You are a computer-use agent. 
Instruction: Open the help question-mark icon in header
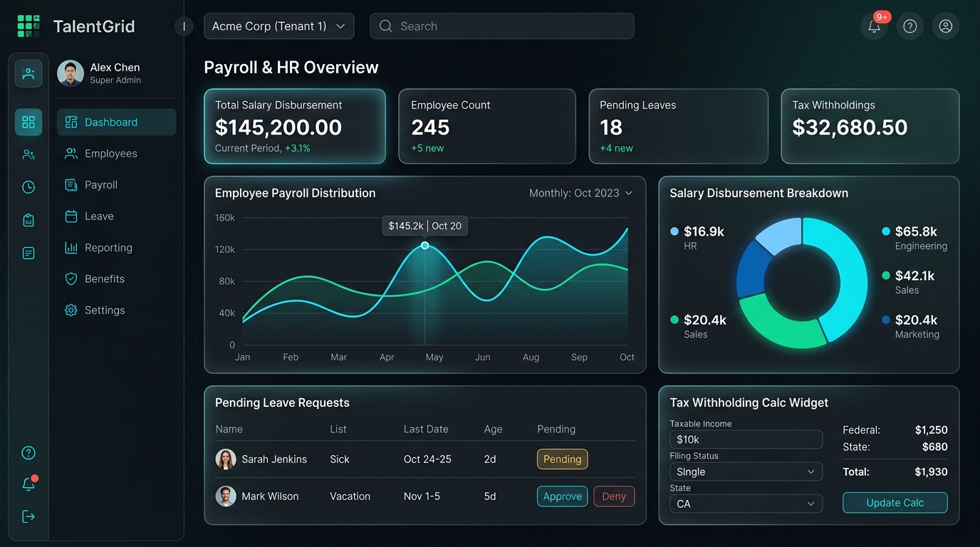click(x=910, y=26)
